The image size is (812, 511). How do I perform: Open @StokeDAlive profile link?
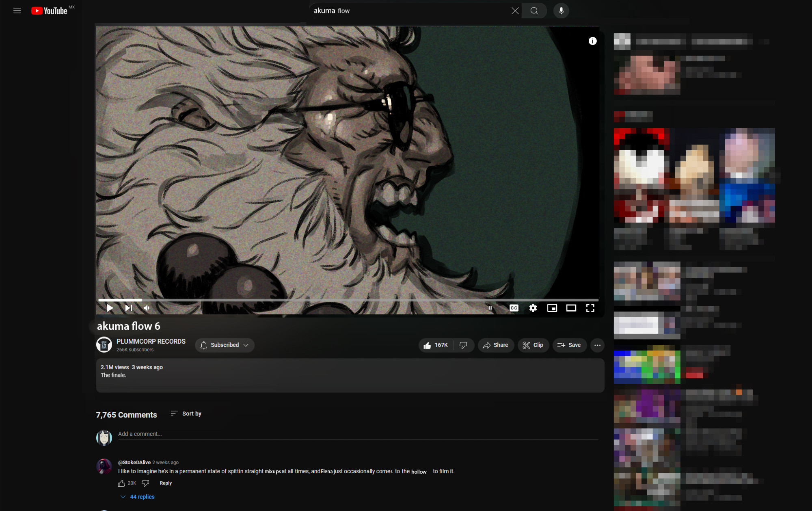134,462
